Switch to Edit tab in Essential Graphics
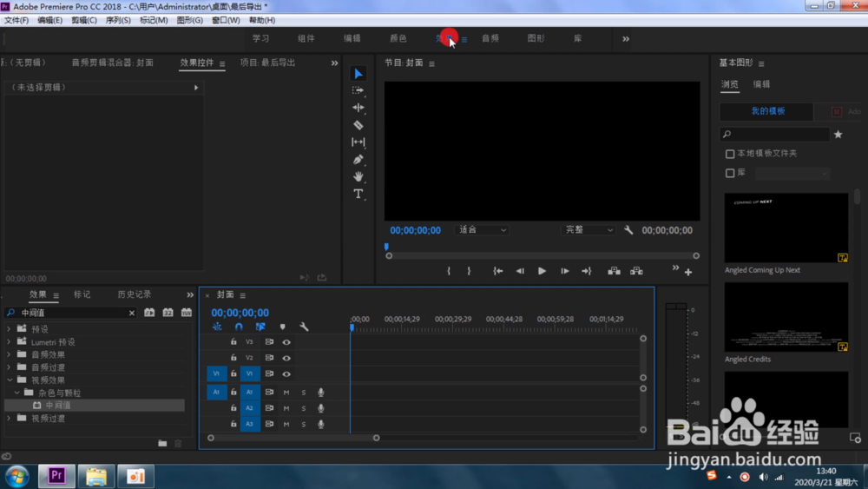The width and height of the screenshot is (868, 489). pos(762,84)
